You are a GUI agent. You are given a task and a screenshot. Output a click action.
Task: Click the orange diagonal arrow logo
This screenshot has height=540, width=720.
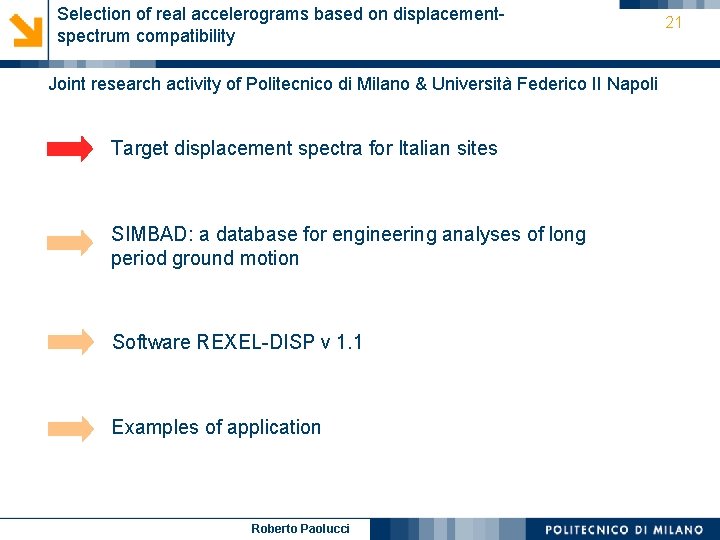pos(26,30)
